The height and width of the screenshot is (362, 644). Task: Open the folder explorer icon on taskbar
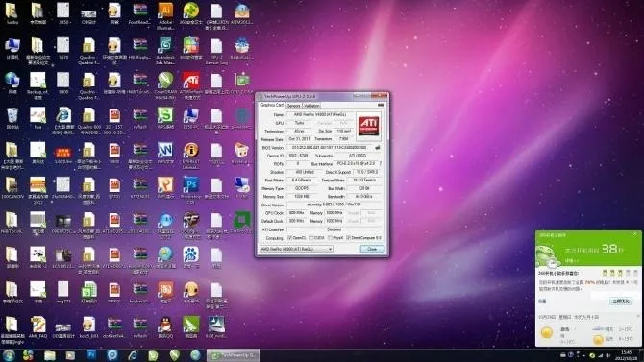click(50, 355)
